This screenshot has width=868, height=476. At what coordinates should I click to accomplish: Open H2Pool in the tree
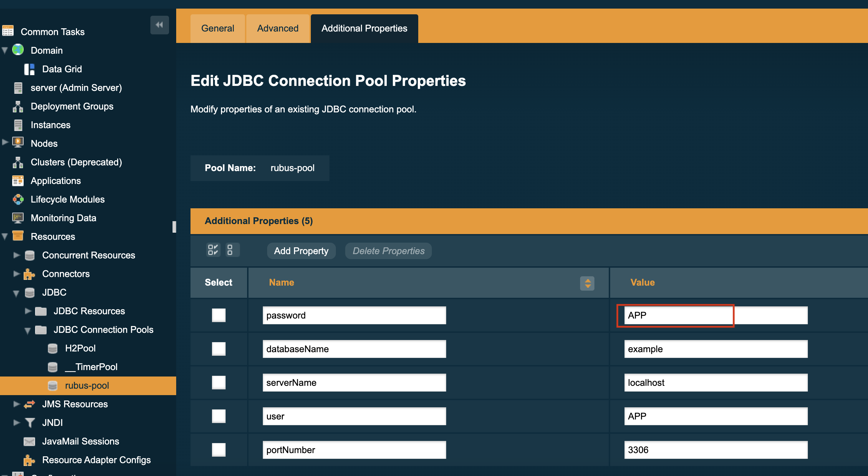coord(80,348)
